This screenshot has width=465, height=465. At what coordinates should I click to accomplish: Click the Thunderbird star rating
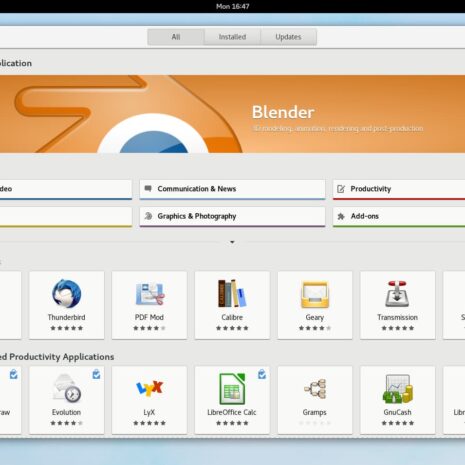pyautogui.click(x=66, y=328)
